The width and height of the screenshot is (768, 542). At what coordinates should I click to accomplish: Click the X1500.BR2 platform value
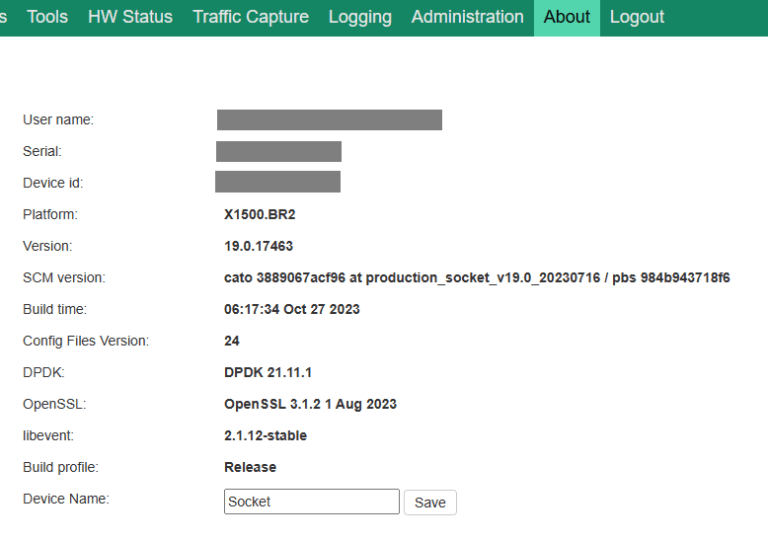[260, 214]
